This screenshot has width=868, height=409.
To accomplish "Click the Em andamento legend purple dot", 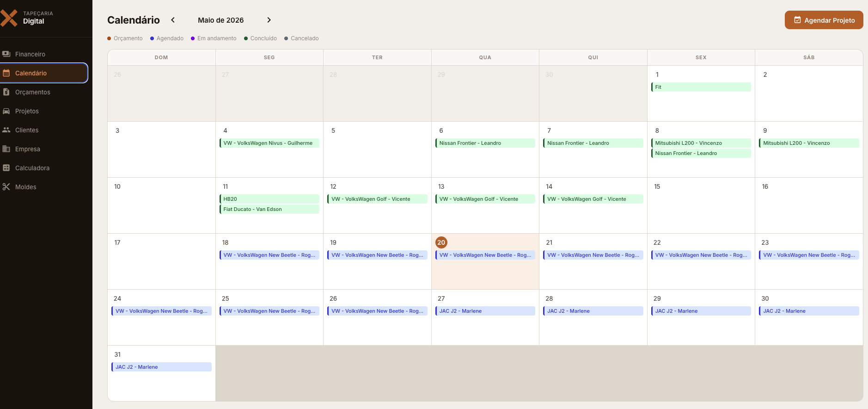I will coord(193,38).
